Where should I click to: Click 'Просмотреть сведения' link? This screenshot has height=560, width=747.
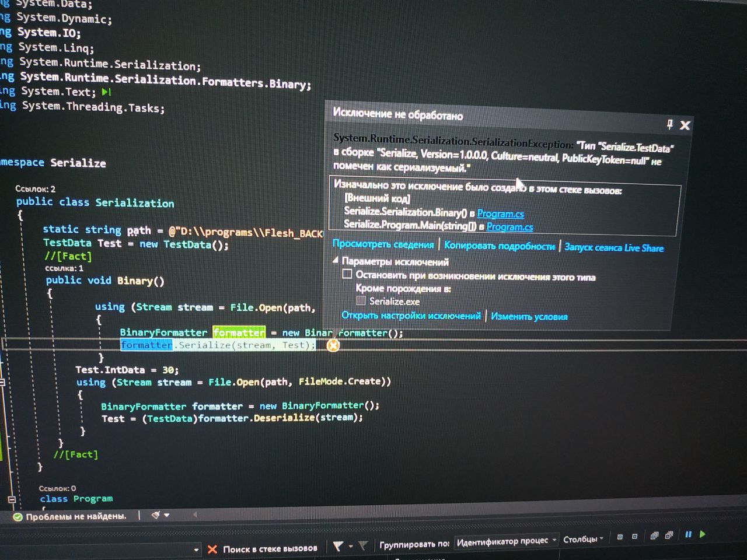tap(383, 244)
